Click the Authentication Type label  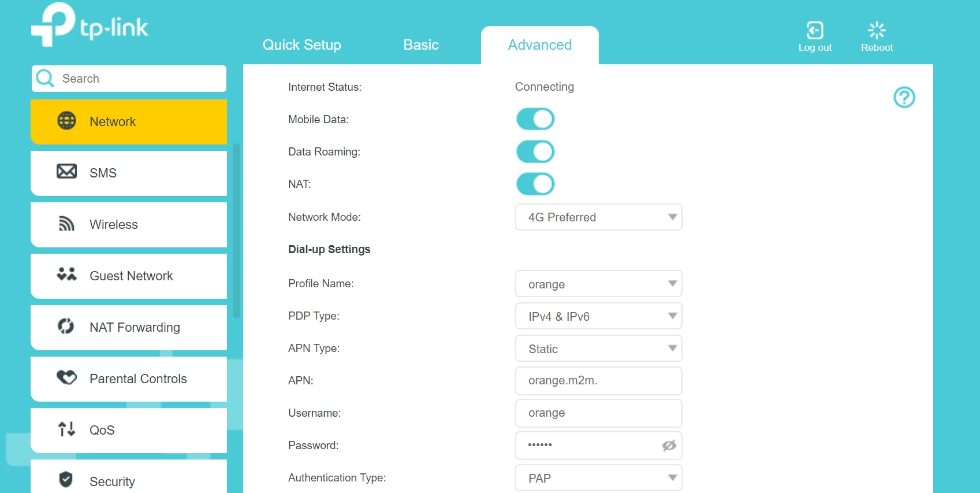click(337, 478)
